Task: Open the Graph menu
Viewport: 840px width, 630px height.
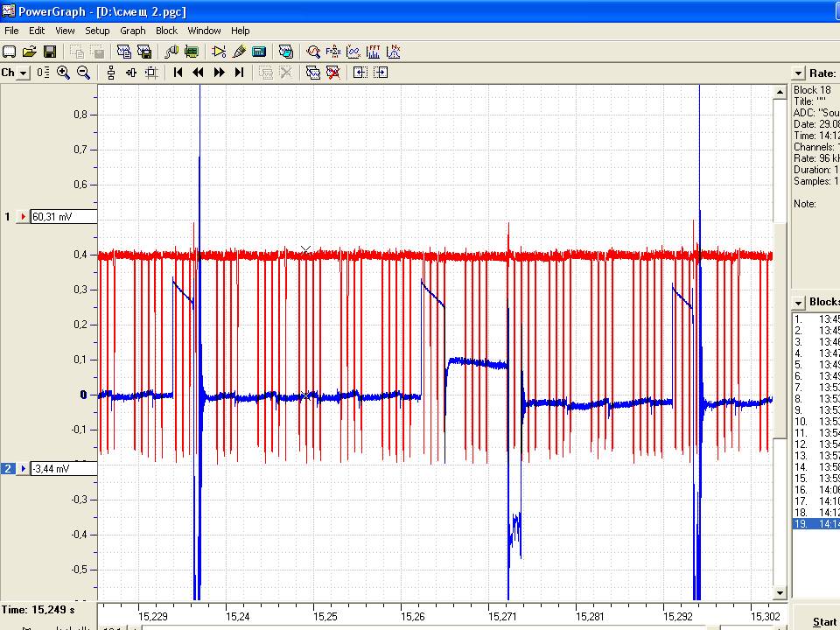Action: coord(132,31)
